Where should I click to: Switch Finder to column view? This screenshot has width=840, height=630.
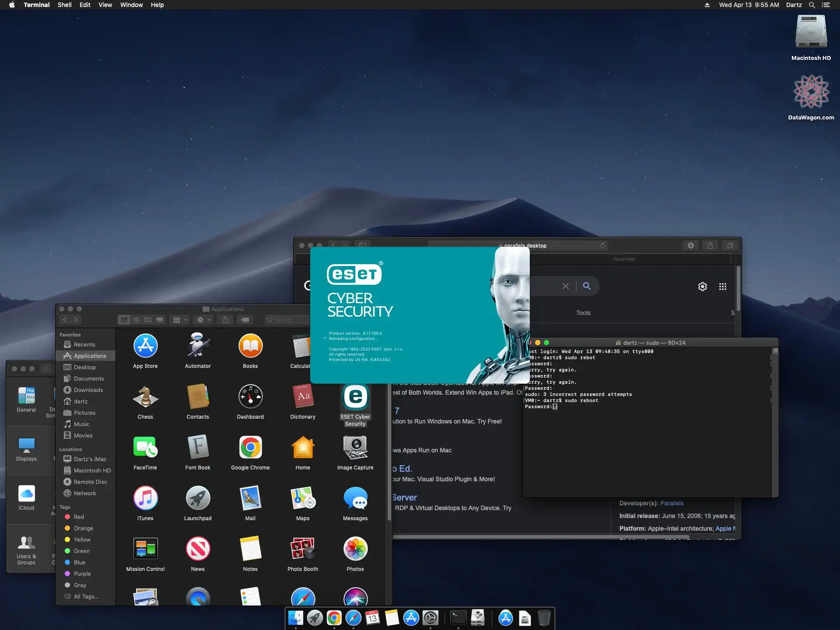point(148,320)
